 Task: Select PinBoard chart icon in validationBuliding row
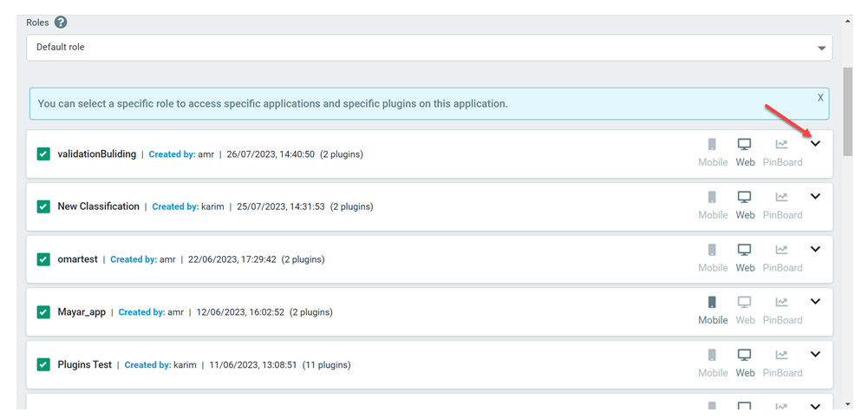tap(781, 145)
